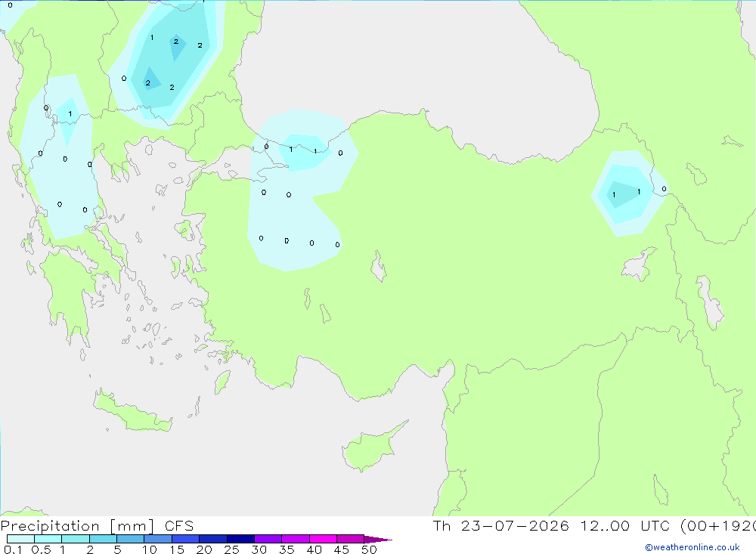Pick the legend swatch between 15 and 20
This screenshot has width=756, height=554.
tap(185, 539)
